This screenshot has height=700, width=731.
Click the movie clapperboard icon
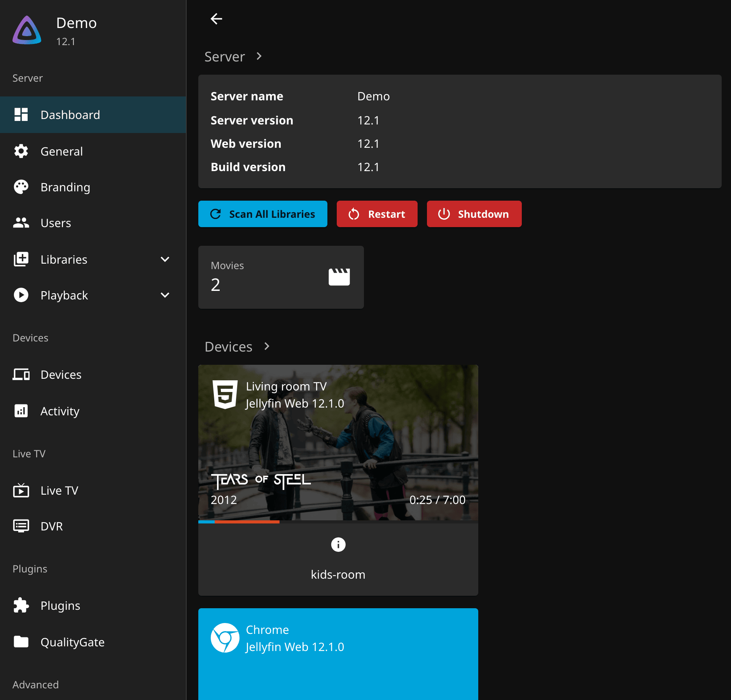pyautogui.click(x=339, y=277)
